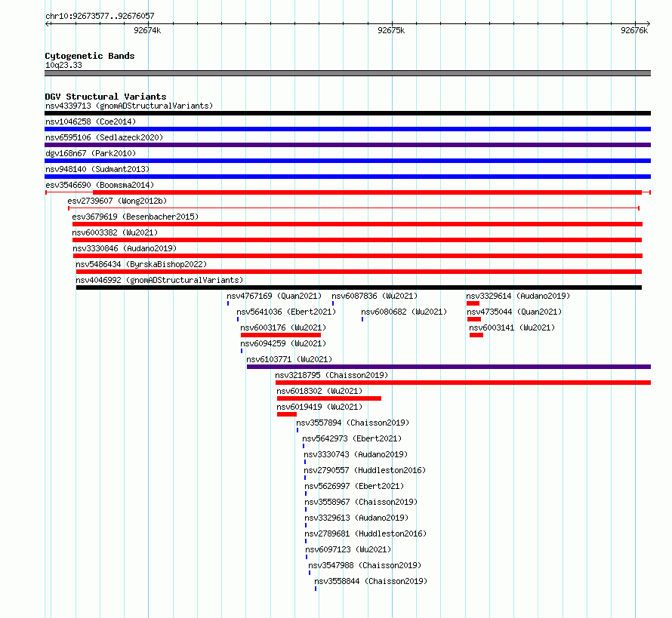672x618 pixels.
Task: Select the DGV Structural Variants track title
Action: (x=106, y=97)
